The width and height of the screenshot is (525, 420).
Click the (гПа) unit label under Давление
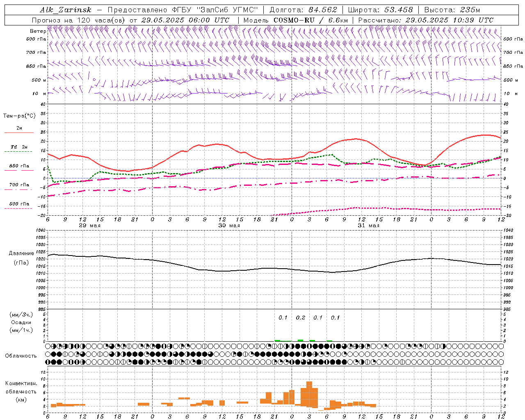point(21,262)
